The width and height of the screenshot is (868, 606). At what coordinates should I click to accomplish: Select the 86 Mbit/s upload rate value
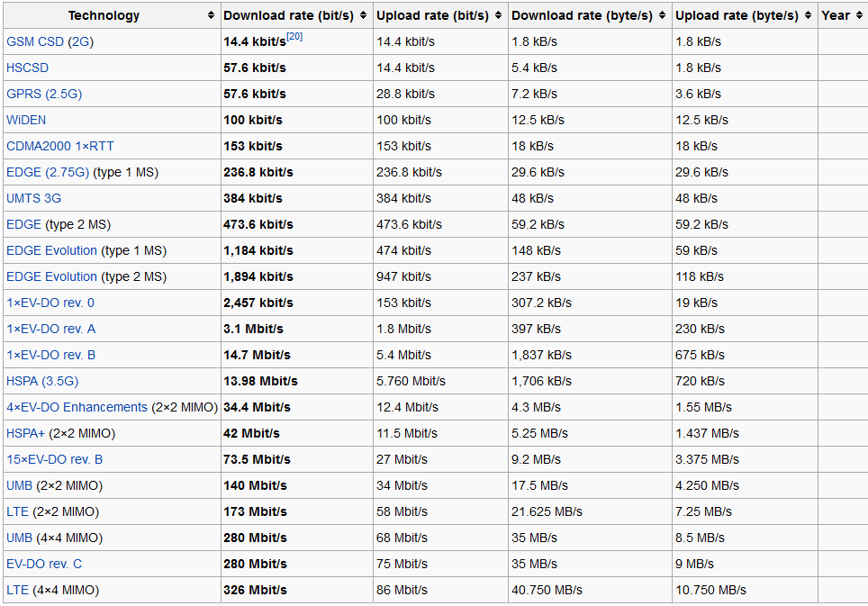click(402, 590)
